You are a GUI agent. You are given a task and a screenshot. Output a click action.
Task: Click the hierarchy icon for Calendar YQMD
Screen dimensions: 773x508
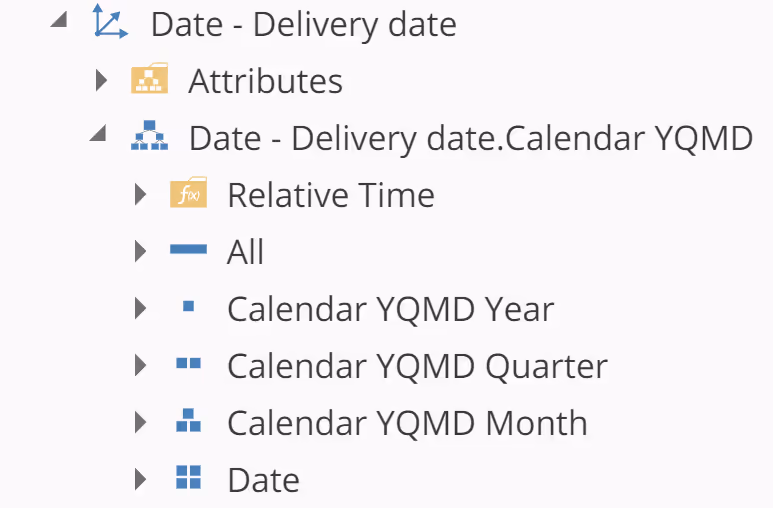tap(149, 138)
